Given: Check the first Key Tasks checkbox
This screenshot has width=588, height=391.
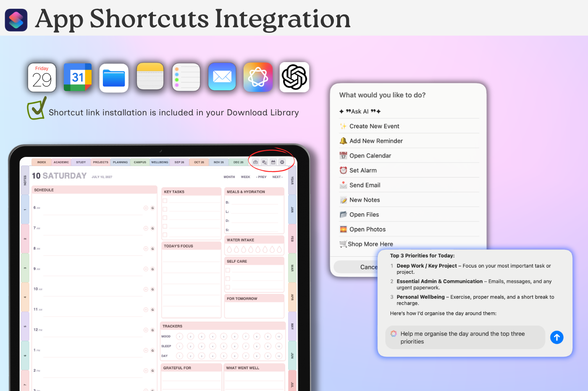Looking at the screenshot, I should (x=165, y=201).
